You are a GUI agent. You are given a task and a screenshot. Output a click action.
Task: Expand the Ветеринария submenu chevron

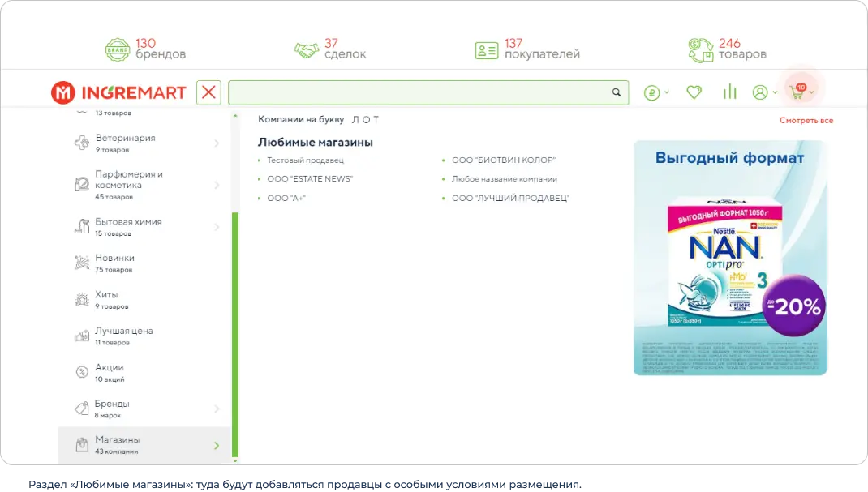coord(217,143)
